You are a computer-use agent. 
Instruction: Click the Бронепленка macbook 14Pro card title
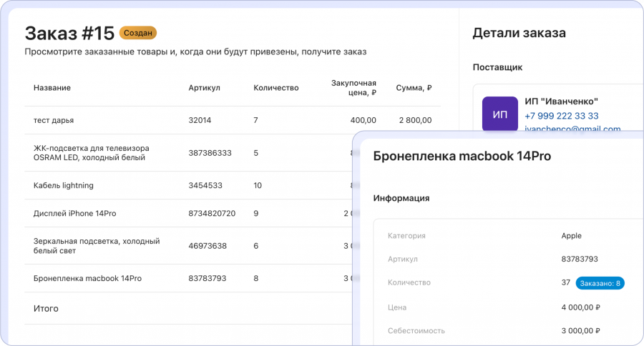pyautogui.click(x=462, y=157)
